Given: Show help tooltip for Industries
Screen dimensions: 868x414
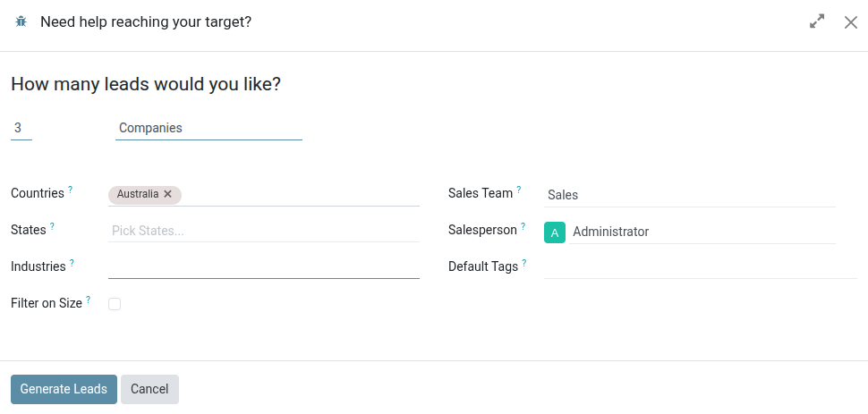Looking at the screenshot, I should (x=72, y=263).
